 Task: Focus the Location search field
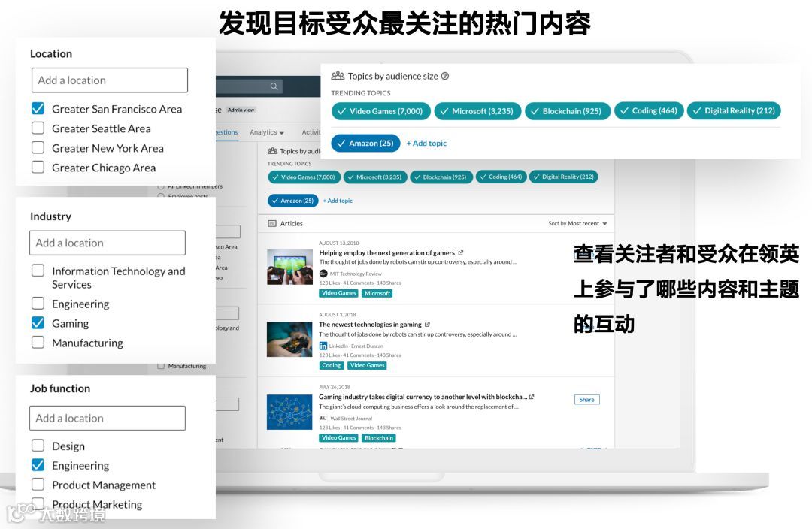109,80
